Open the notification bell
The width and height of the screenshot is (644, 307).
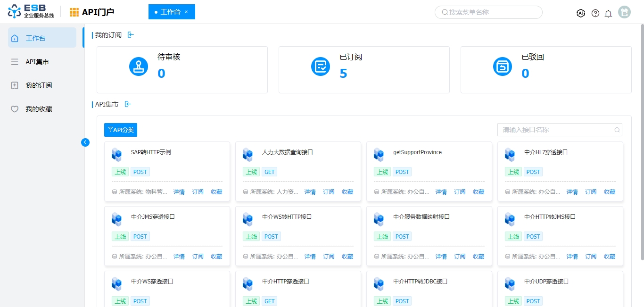click(608, 13)
